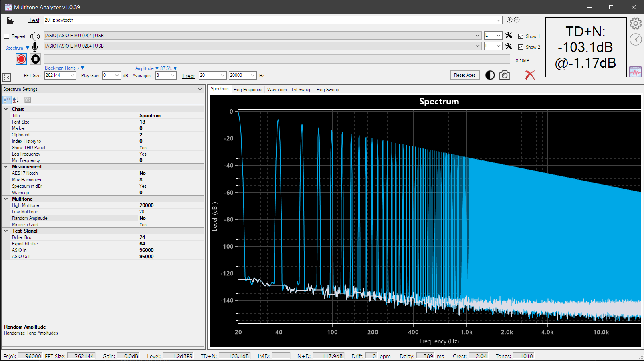Open the output ASIO device dropdown
This screenshot has height=361, width=644.
click(477, 36)
